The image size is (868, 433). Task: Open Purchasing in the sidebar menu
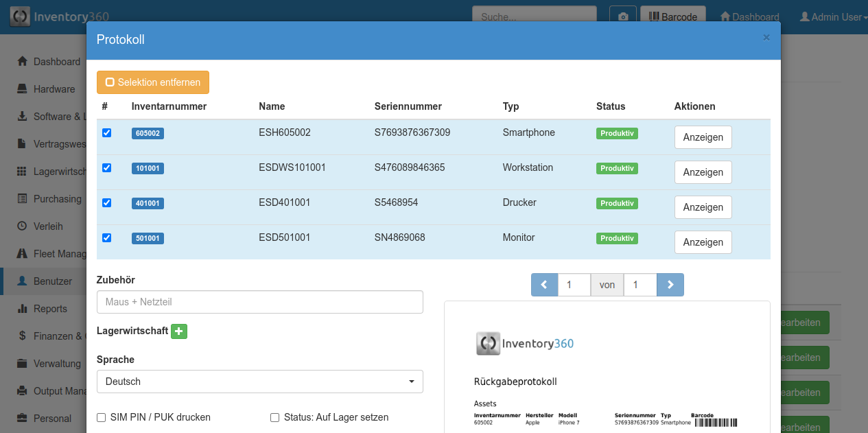coord(57,199)
